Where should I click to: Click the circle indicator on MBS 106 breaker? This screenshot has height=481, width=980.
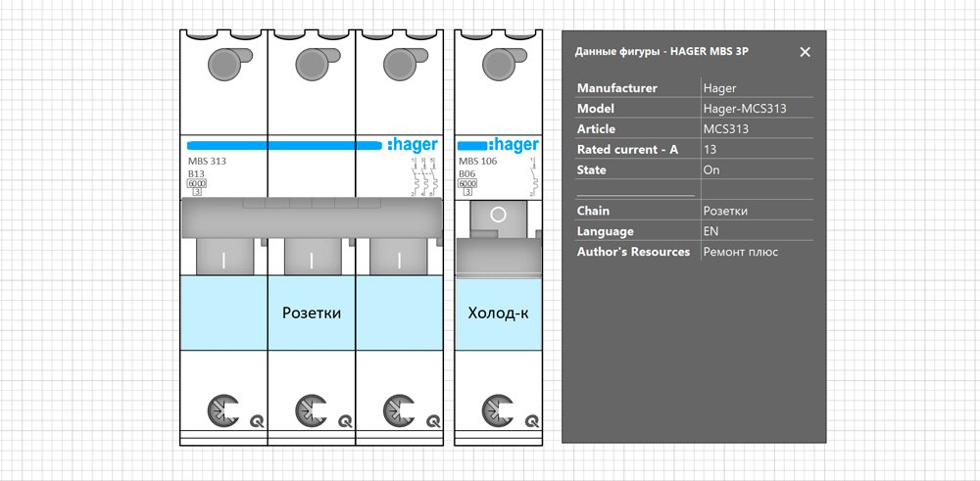click(x=498, y=215)
